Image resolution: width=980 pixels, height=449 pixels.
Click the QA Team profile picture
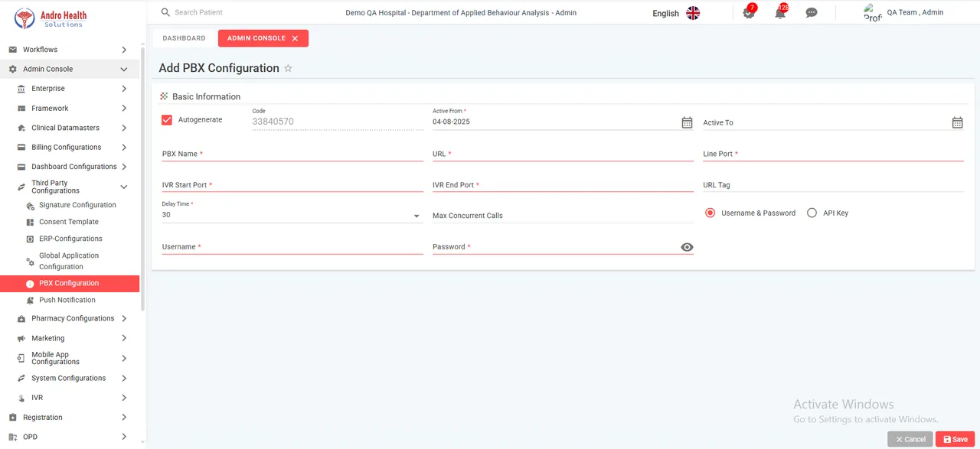click(x=873, y=12)
